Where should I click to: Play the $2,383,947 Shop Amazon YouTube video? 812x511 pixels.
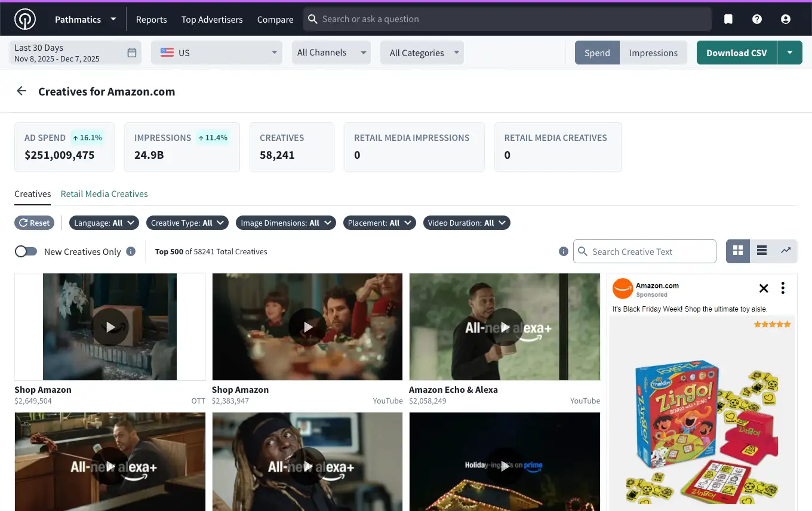pyautogui.click(x=307, y=327)
